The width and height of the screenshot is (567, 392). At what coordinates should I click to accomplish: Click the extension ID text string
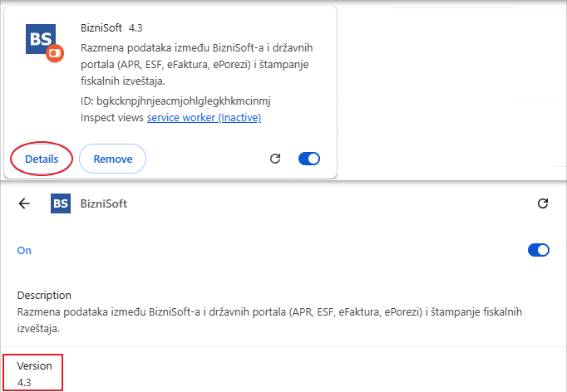tap(175, 100)
